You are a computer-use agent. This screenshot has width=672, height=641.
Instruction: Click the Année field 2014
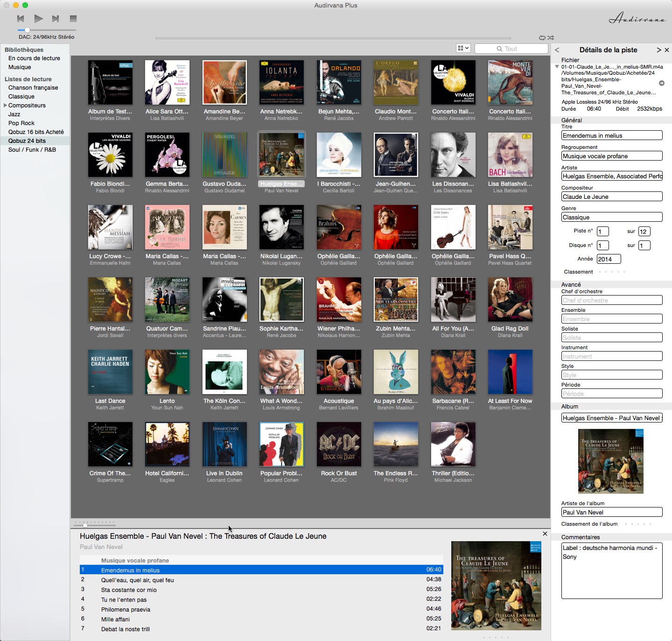(609, 259)
